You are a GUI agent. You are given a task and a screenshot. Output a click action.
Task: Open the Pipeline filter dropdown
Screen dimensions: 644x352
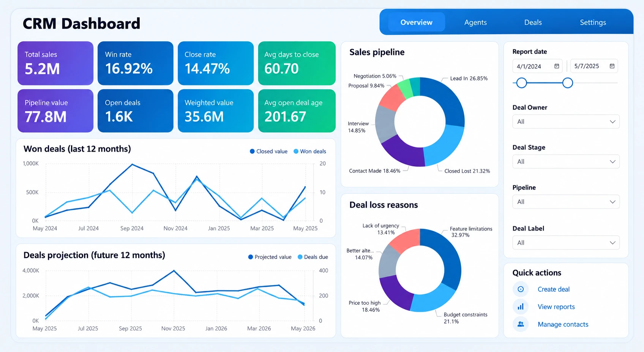click(x=566, y=202)
